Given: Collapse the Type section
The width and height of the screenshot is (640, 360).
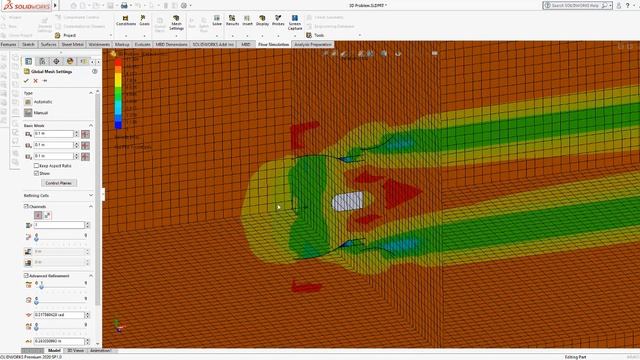Looking at the screenshot, I should point(91,93).
